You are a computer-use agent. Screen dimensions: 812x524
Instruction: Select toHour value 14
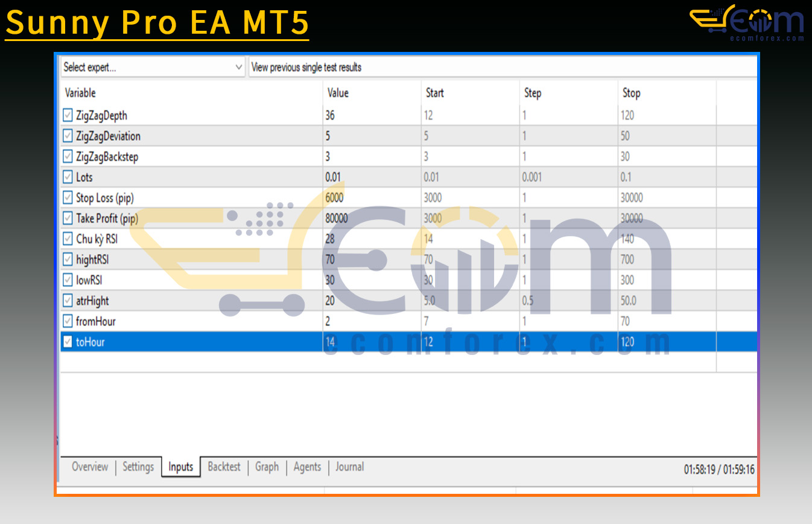tap(330, 341)
